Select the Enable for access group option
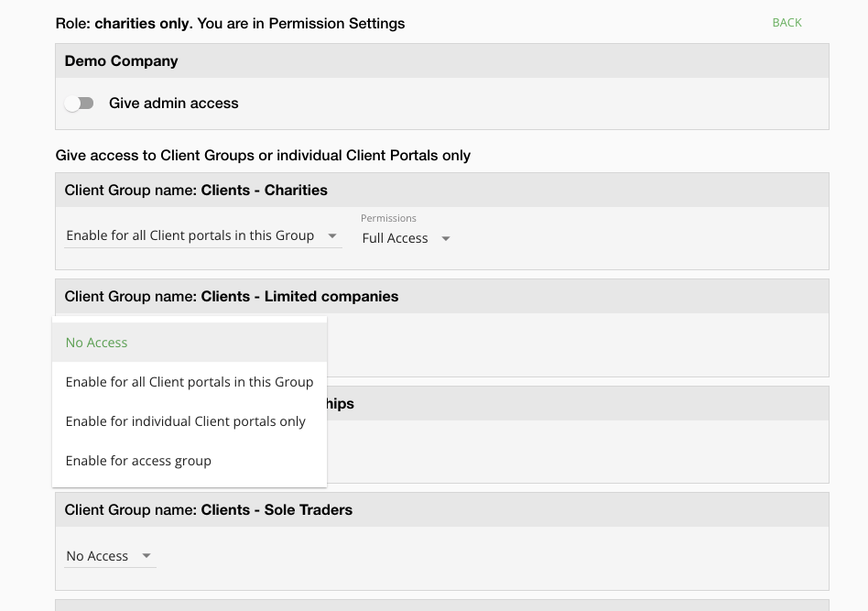The height and width of the screenshot is (611, 868). tap(138, 461)
